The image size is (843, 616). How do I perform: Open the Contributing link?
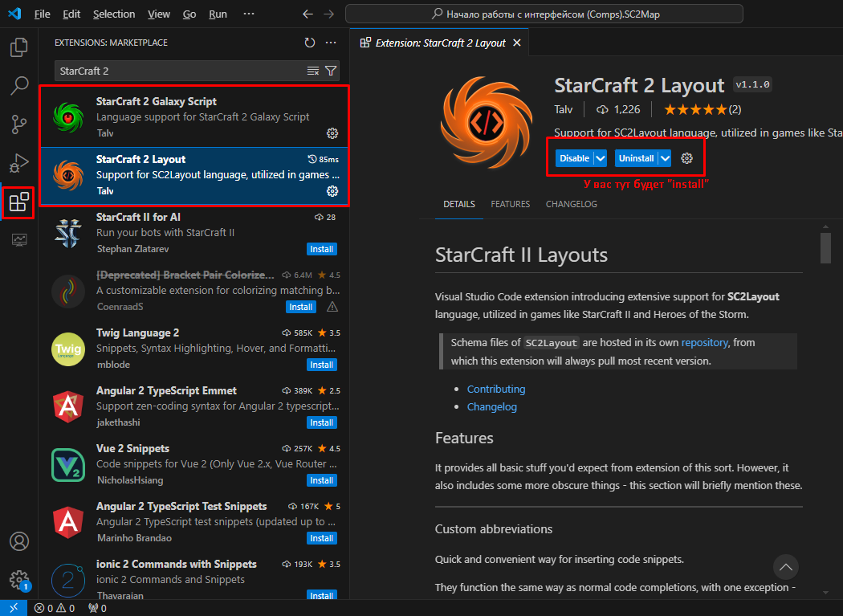click(496, 389)
